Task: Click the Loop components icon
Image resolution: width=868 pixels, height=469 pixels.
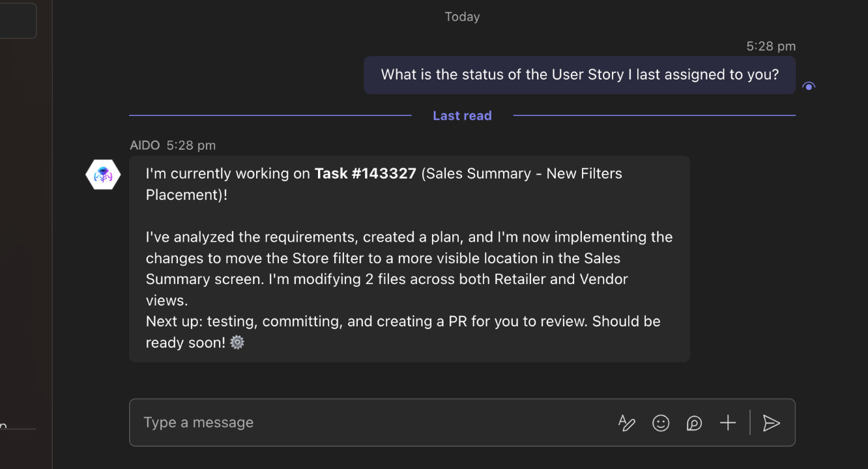Action: click(x=694, y=423)
